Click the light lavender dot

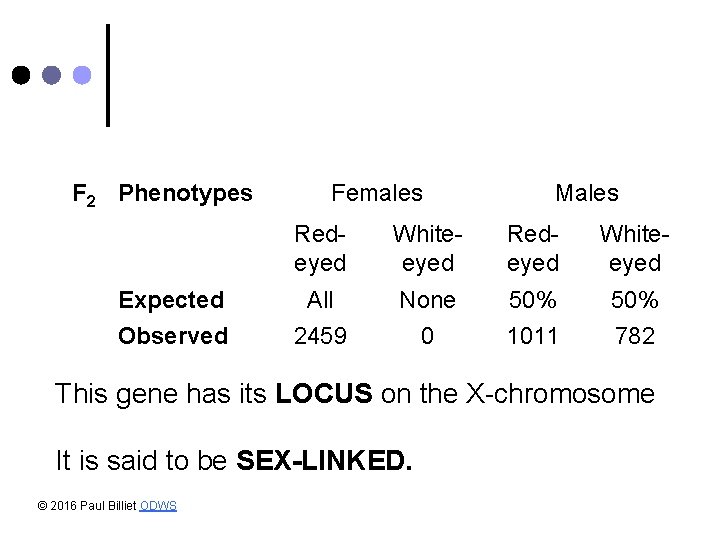(83, 75)
